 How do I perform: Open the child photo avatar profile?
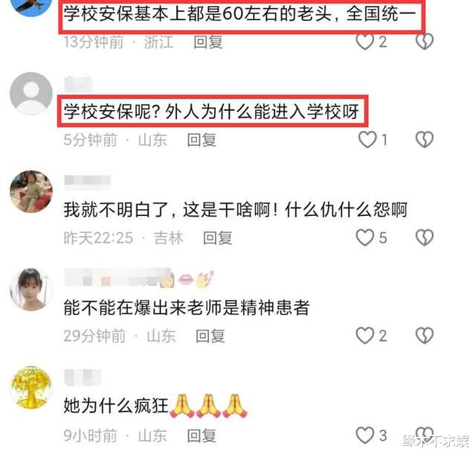click(31, 191)
